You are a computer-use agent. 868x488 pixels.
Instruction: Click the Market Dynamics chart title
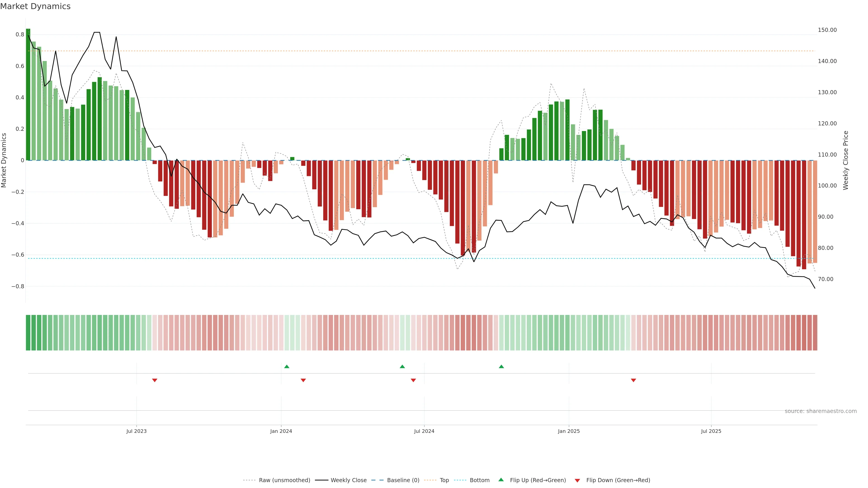tap(35, 6)
